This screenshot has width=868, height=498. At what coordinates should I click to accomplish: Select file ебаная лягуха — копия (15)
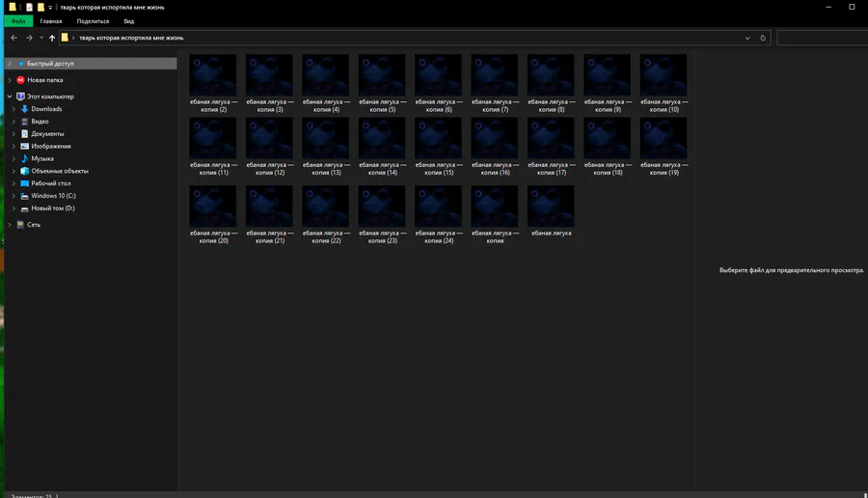coord(439,147)
